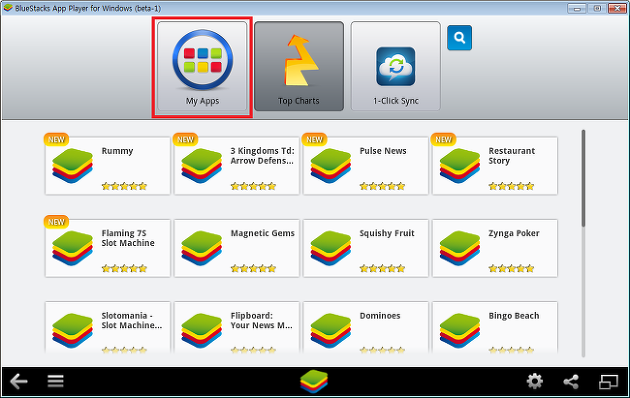This screenshot has height=398, width=630.
Task: Click the 'Flaming 7S Slot Machine' title
Action: coord(128,238)
